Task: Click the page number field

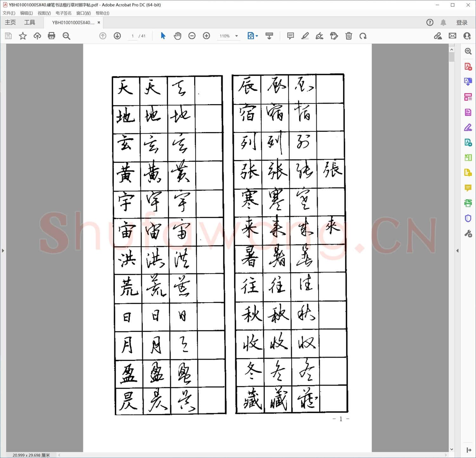Action: [133, 36]
